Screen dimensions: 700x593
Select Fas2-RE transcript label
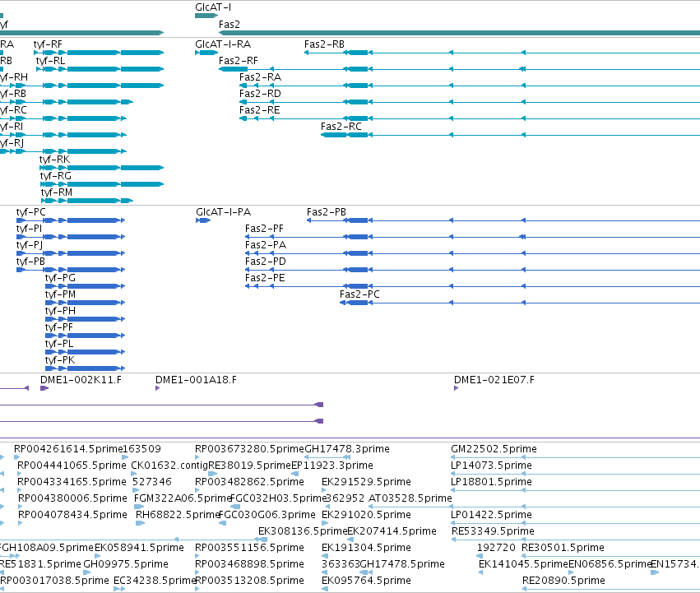[x=259, y=110]
